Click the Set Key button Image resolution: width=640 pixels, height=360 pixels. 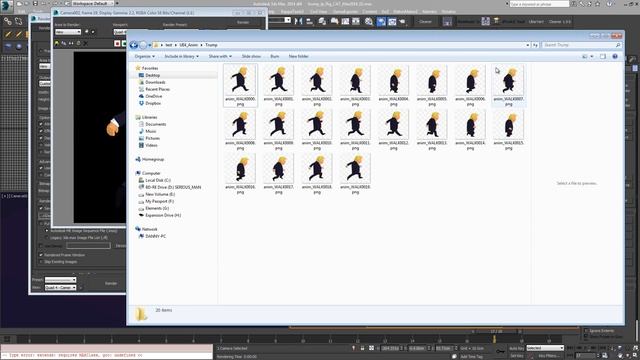click(x=516, y=356)
